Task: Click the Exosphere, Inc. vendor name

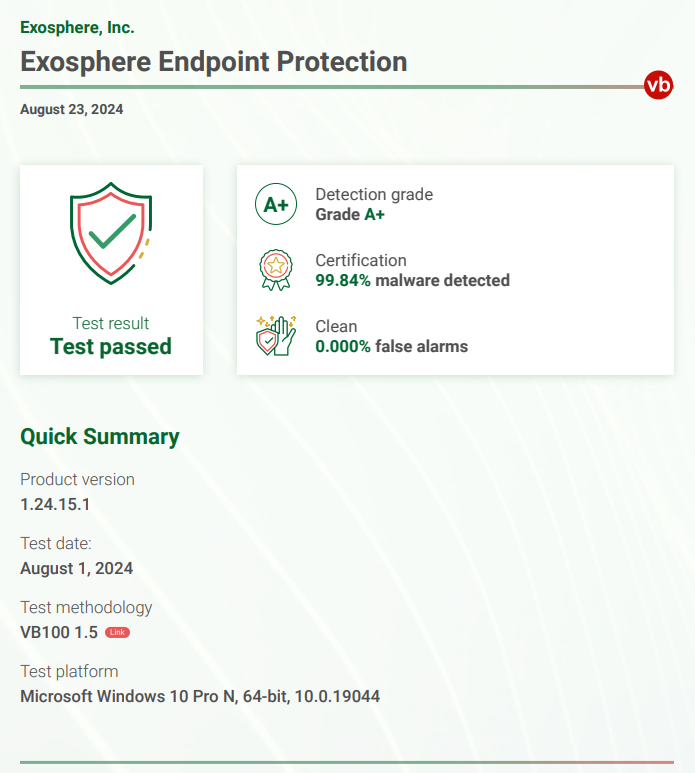Action: click(77, 28)
